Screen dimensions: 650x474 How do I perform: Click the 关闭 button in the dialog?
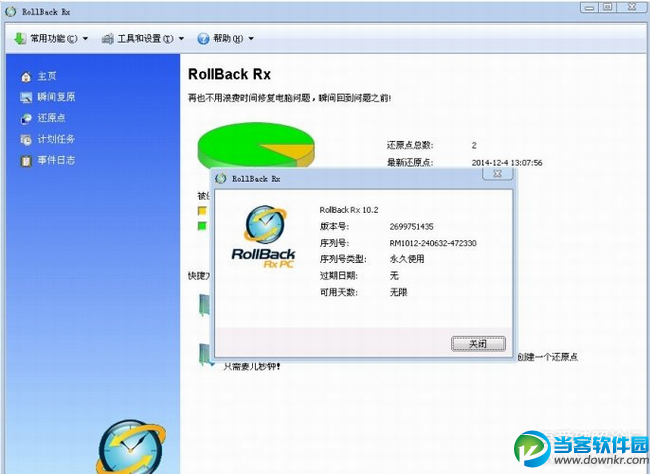478,344
